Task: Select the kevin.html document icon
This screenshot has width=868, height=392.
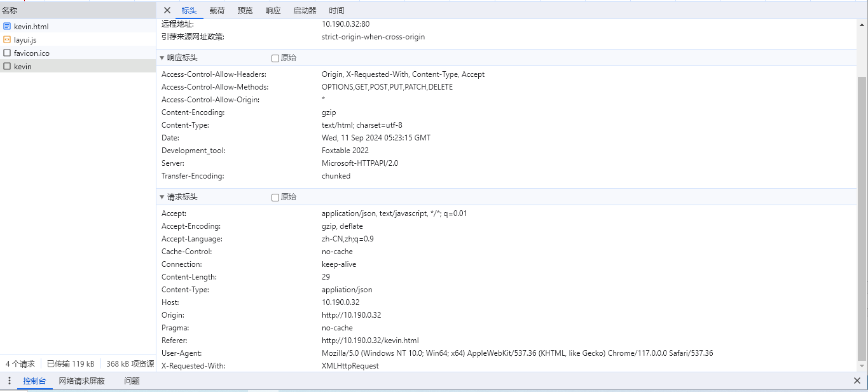Action: click(7, 27)
